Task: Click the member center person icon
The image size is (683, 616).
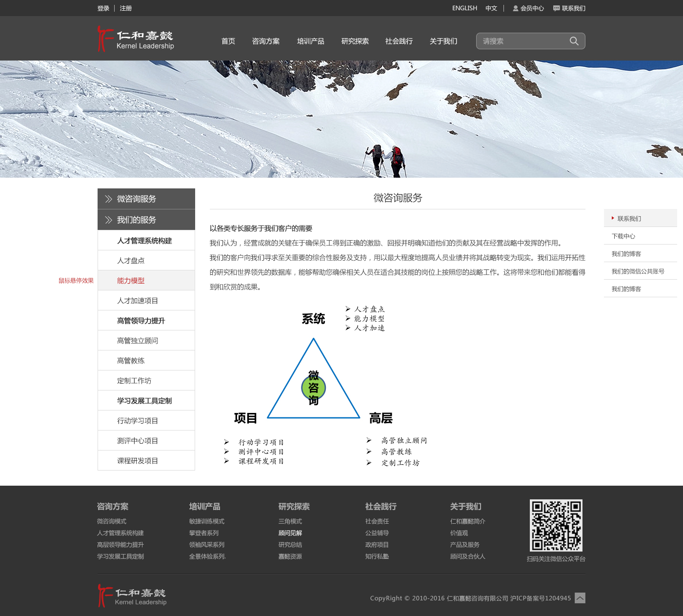Action: click(x=515, y=8)
